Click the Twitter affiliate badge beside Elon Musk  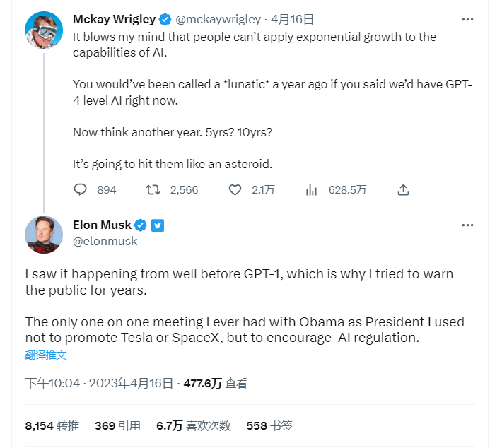(158, 225)
